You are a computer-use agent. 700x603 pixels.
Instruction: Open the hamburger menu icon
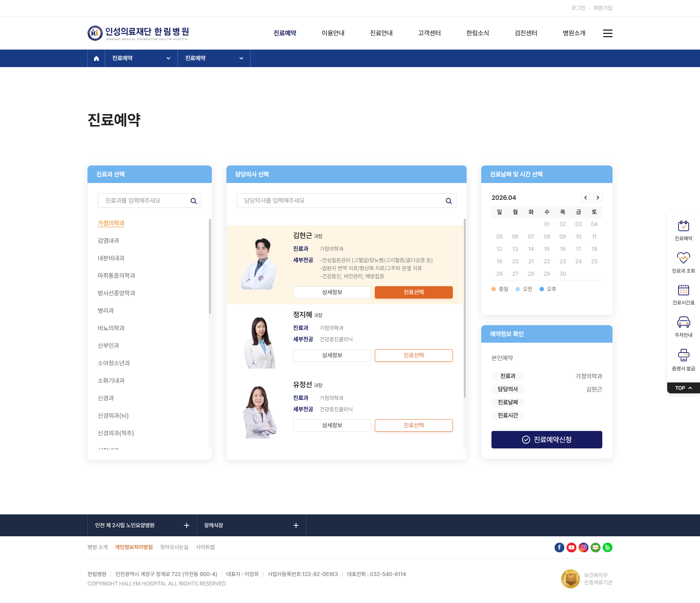(607, 33)
